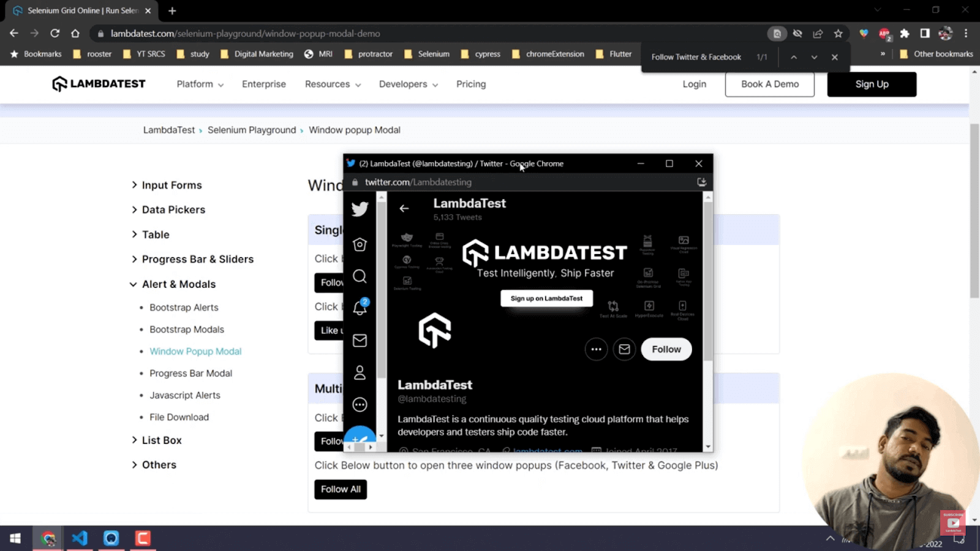The width and height of the screenshot is (980, 551).
Task: Click the LambdaTest logo in header
Action: tap(99, 84)
